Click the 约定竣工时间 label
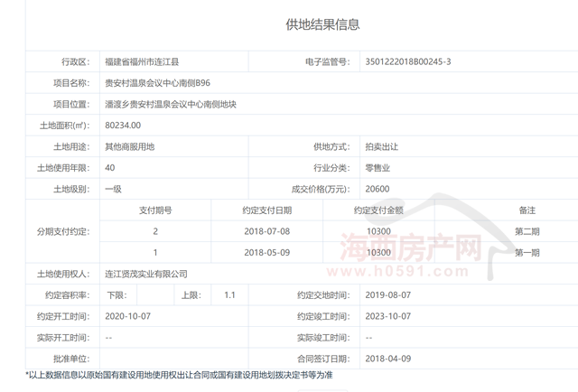This screenshot has height=392, width=578. coord(323,316)
